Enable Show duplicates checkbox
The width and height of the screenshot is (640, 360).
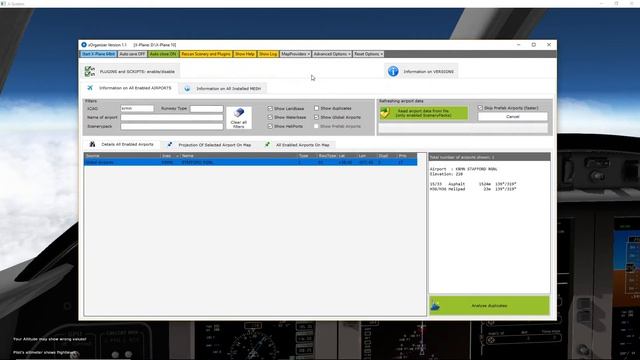tap(316, 108)
